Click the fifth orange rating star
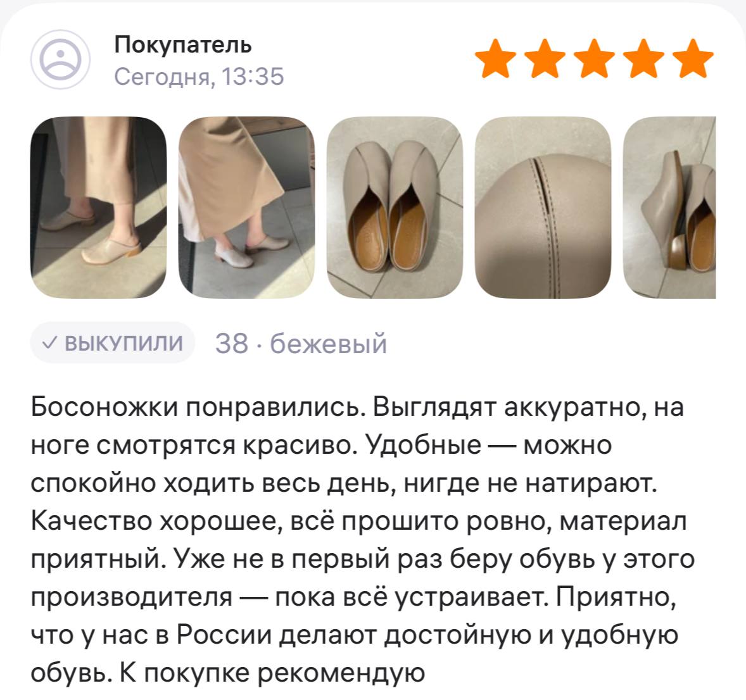 pos(693,58)
